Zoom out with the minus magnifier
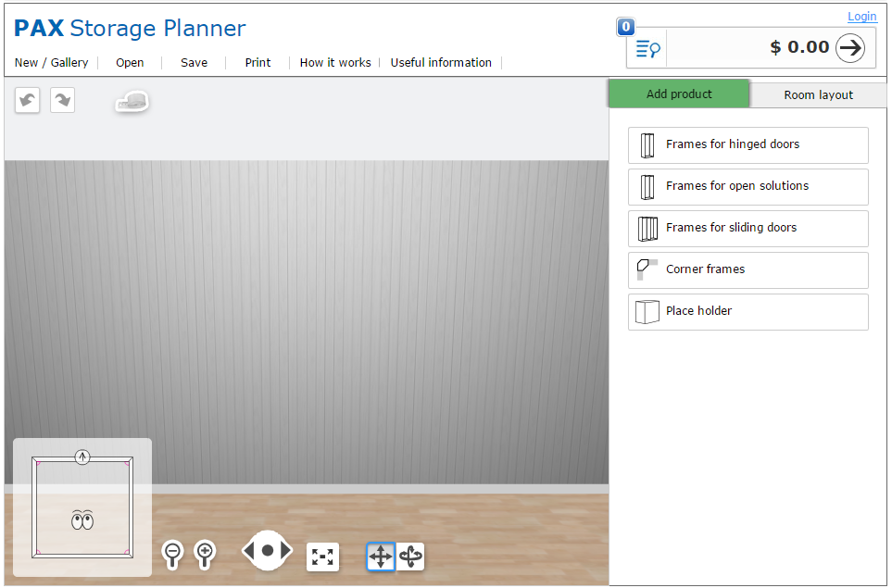 point(172,555)
